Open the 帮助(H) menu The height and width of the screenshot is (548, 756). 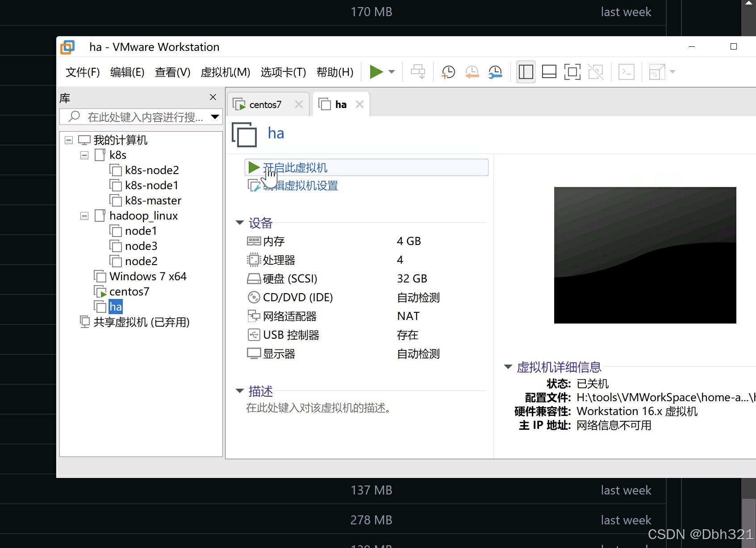pyautogui.click(x=335, y=72)
